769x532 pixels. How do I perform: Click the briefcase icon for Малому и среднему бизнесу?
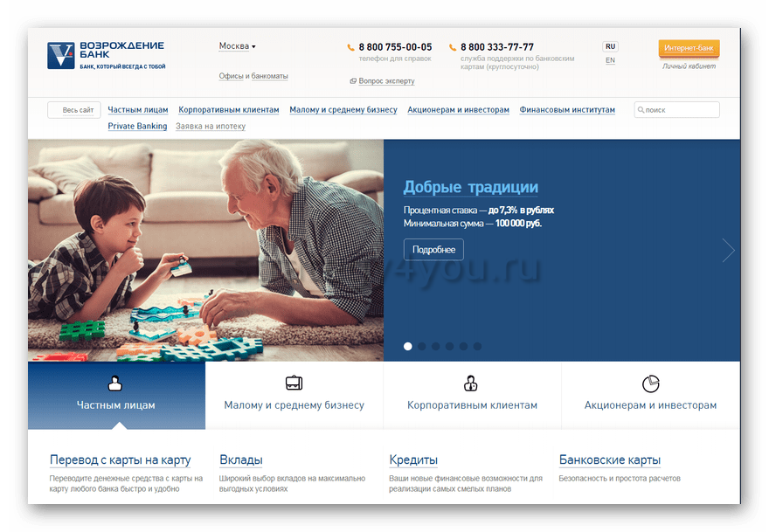click(x=294, y=383)
